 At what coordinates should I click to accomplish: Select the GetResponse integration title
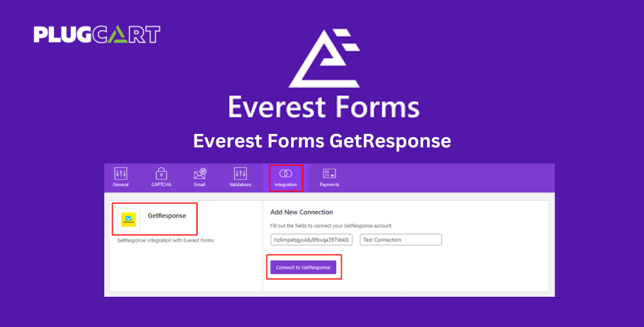click(167, 216)
